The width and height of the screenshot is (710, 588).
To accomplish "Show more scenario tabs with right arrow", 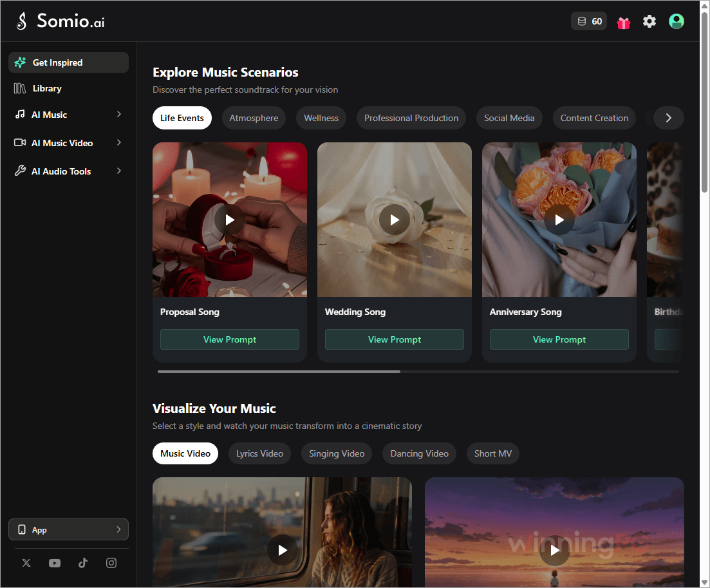I will coord(668,118).
